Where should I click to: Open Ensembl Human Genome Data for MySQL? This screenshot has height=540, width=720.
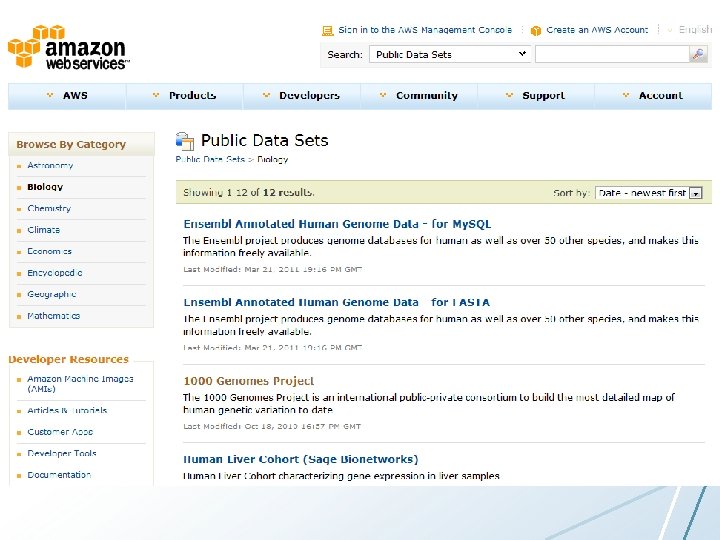pos(337,224)
